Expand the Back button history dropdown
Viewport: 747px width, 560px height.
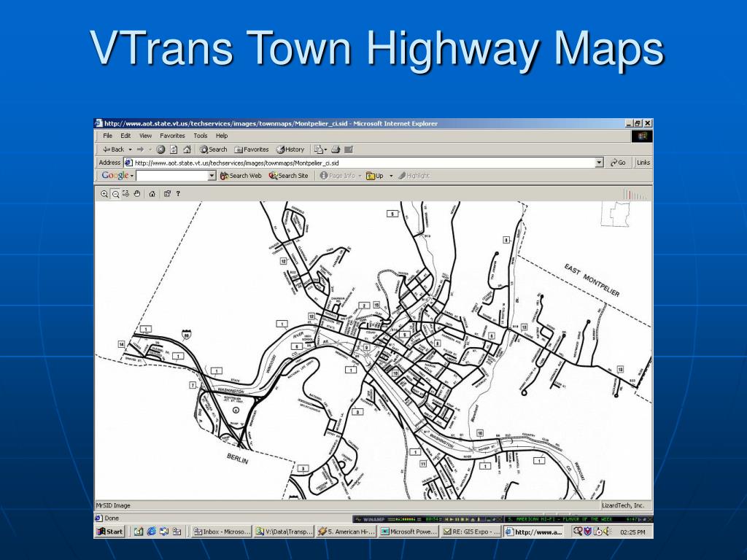click(x=130, y=149)
